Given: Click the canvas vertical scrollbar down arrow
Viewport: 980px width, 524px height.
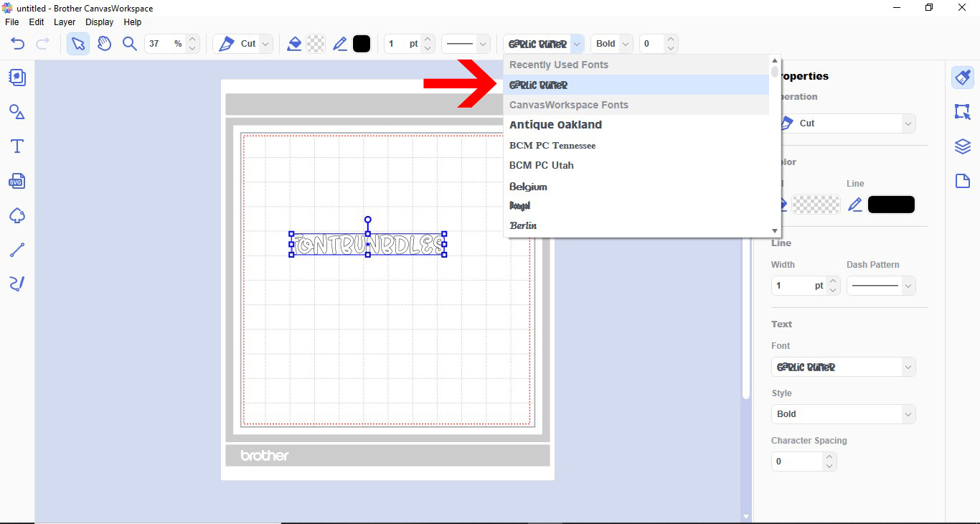Looking at the screenshot, I should point(746,516).
